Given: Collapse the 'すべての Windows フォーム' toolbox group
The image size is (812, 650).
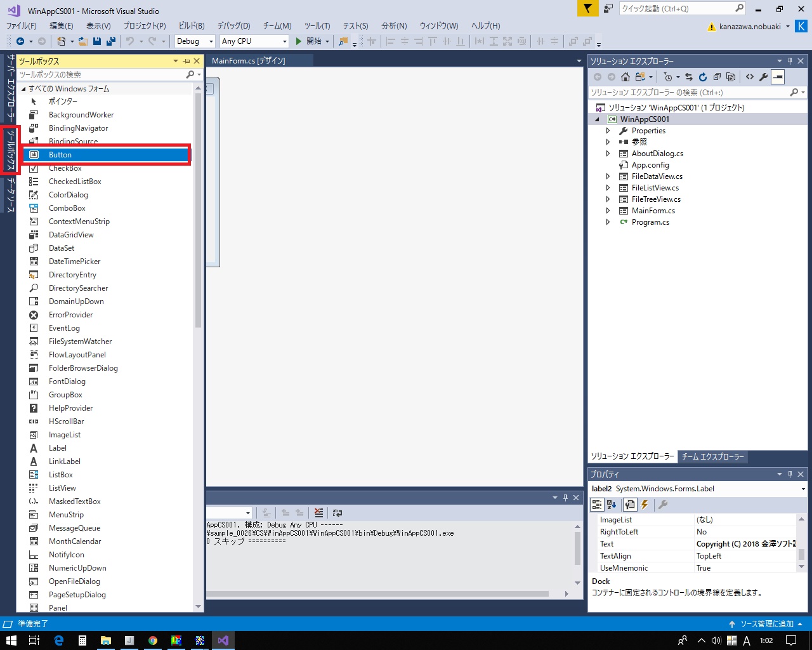Looking at the screenshot, I should [x=23, y=89].
